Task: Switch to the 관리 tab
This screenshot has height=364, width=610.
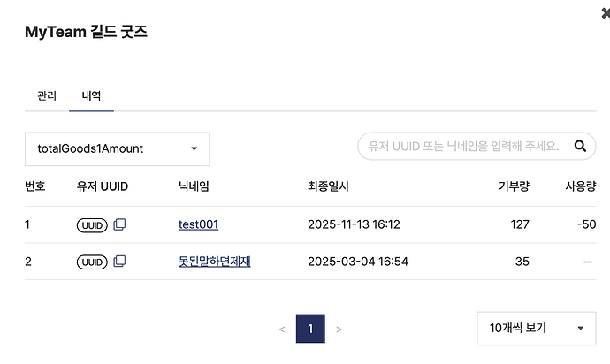Action: coord(47,95)
